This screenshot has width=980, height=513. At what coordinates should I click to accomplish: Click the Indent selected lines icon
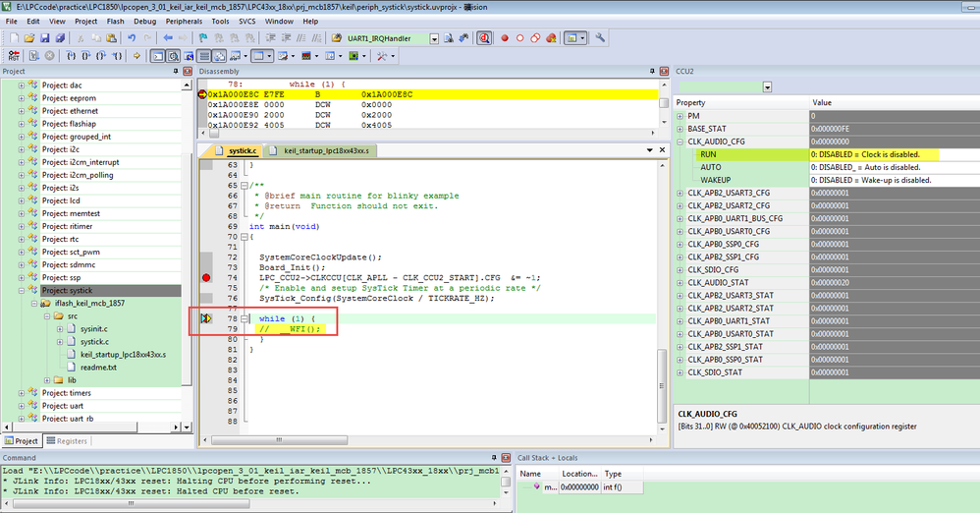271,38
